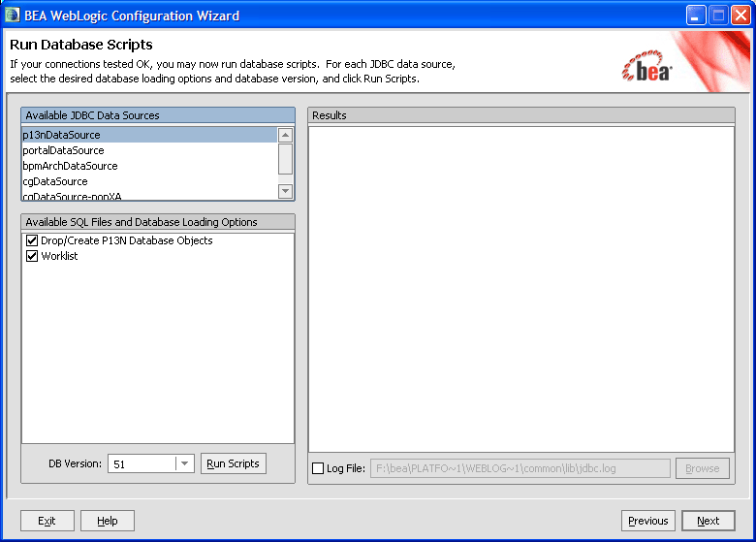Click the bea logo

click(647, 67)
